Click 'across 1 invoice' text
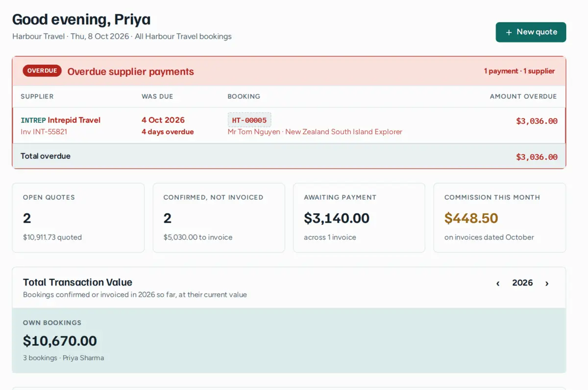 click(x=330, y=237)
